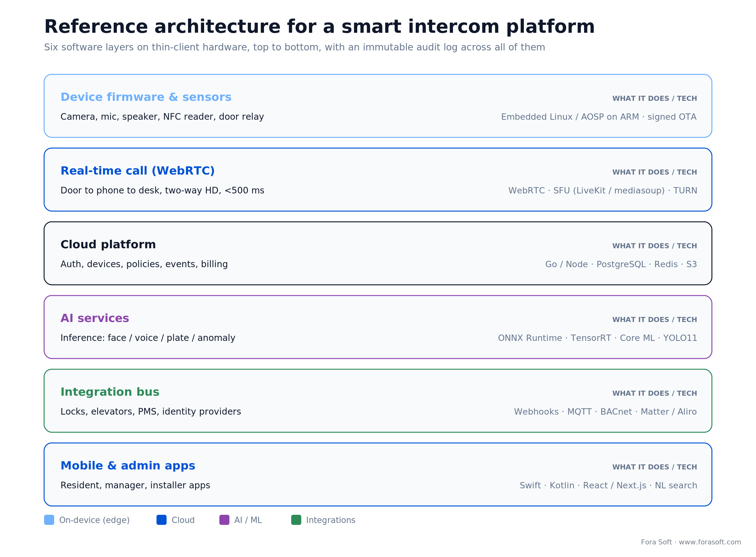756x557 pixels.
Task: Click 'WHAT IT DOES / TECH' in Integration bus card
Action: point(655,393)
